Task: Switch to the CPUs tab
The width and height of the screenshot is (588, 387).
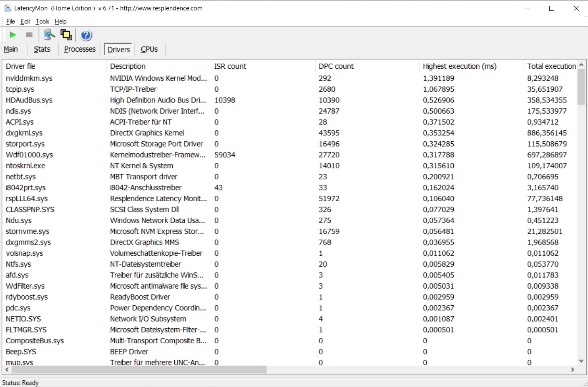Action: (x=149, y=49)
